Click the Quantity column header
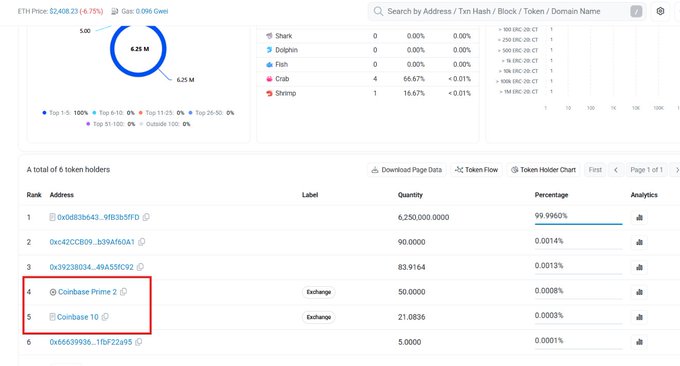680x366 pixels. point(410,195)
